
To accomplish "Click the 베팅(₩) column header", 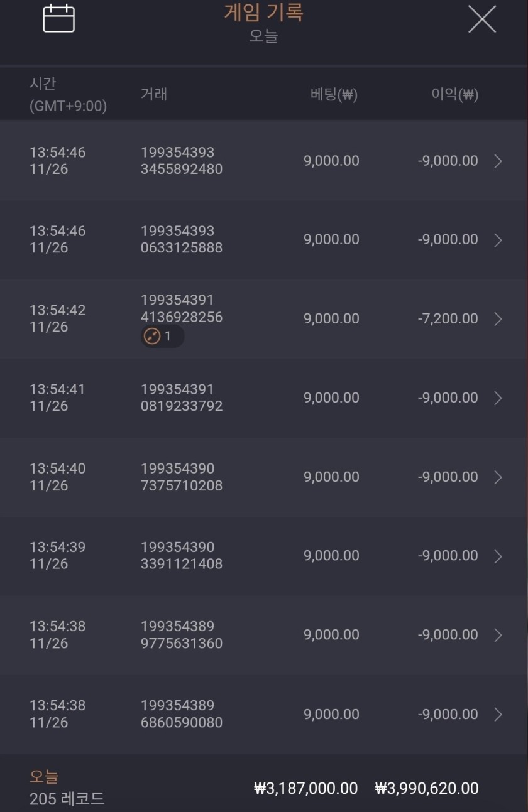I will (x=334, y=95).
